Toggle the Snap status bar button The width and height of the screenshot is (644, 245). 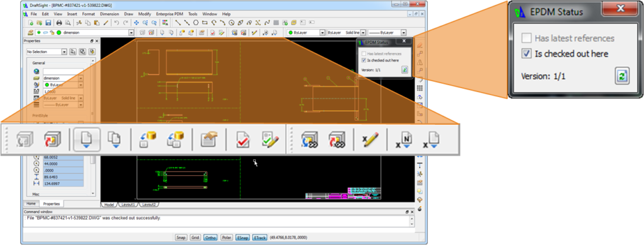pyautogui.click(x=180, y=237)
